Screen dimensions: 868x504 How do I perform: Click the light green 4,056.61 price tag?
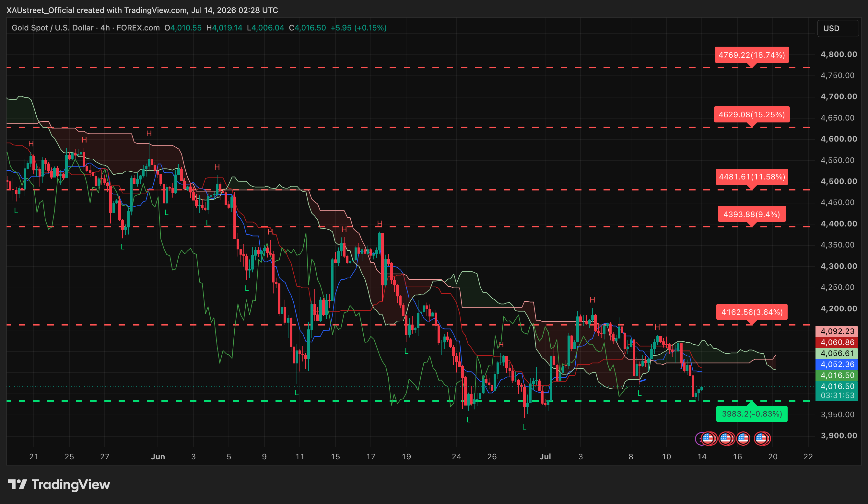837,353
